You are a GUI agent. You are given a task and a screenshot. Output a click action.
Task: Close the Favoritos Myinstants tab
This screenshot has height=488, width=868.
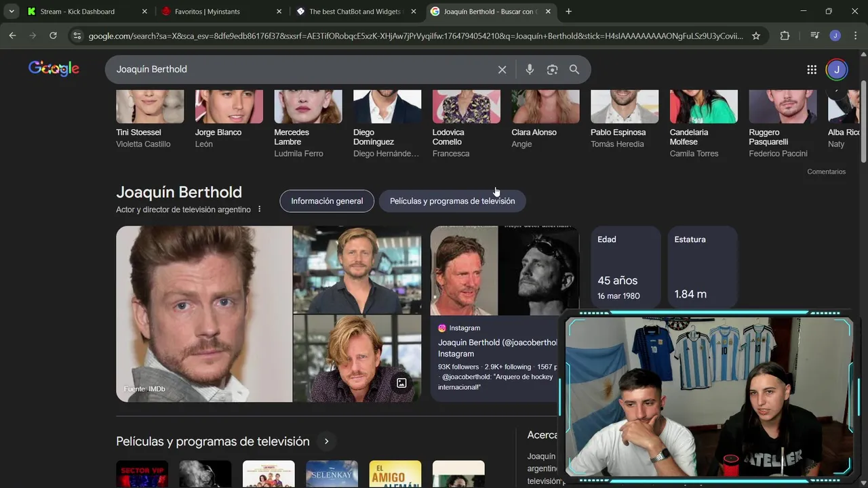pos(279,12)
